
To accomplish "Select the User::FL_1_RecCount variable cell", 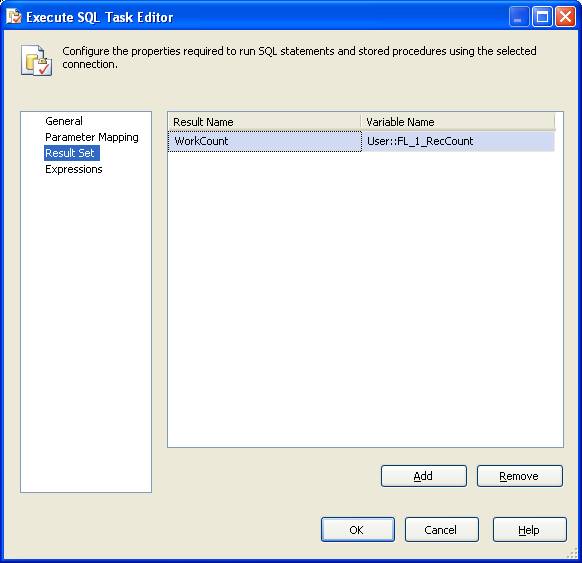I will [x=458, y=141].
